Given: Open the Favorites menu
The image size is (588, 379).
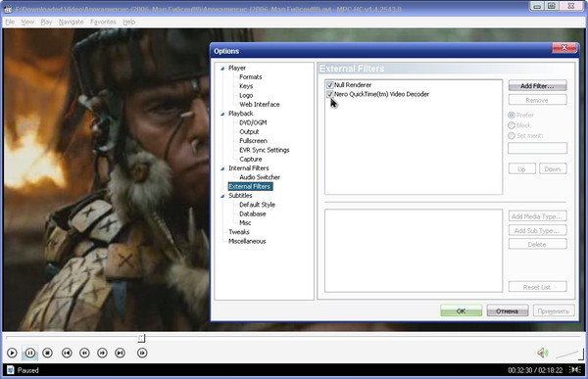Looking at the screenshot, I should point(103,22).
